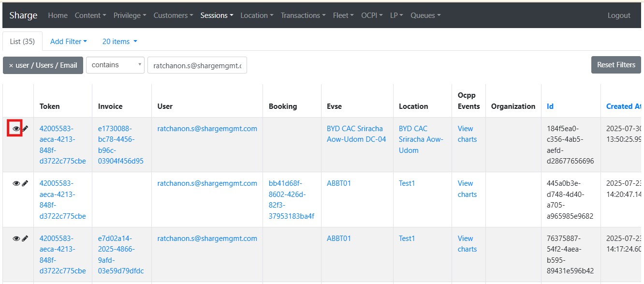Viewport: 644px width, 284px height.
Task: Open third row details with eye icon
Action: click(x=16, y=239)
